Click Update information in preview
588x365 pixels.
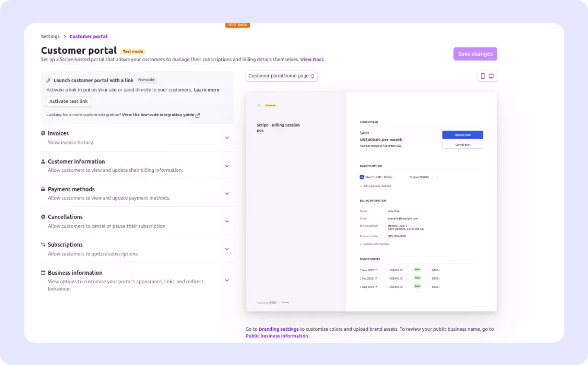pos(374,244)
